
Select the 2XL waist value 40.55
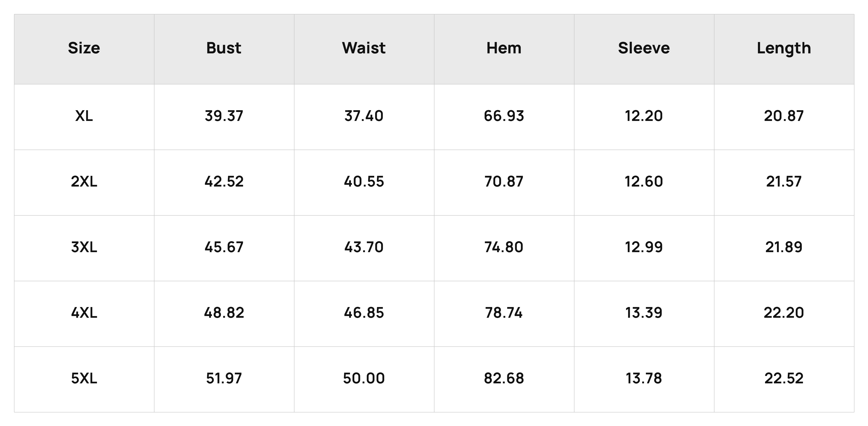pyautogui.click(x=364, y=182)
